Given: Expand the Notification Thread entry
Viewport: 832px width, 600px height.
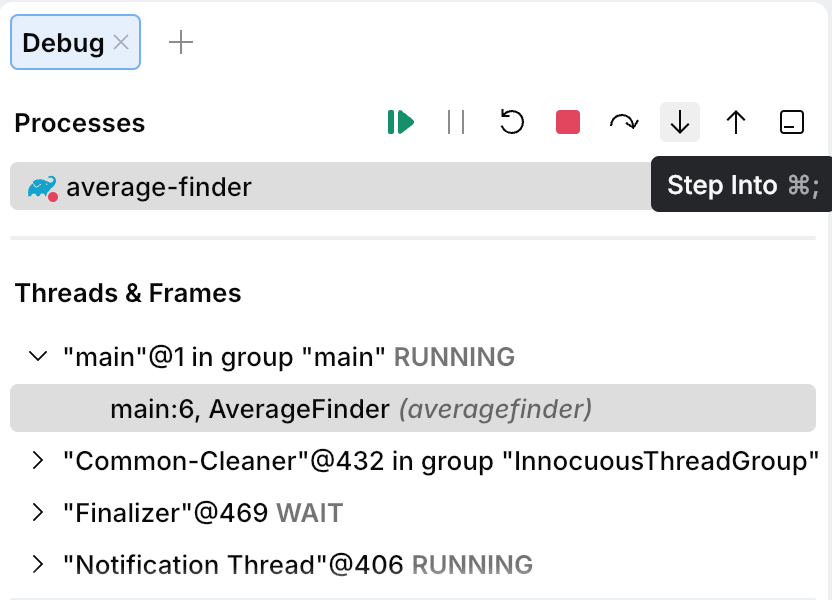Looking at the screenshot, I should point(38,565).
